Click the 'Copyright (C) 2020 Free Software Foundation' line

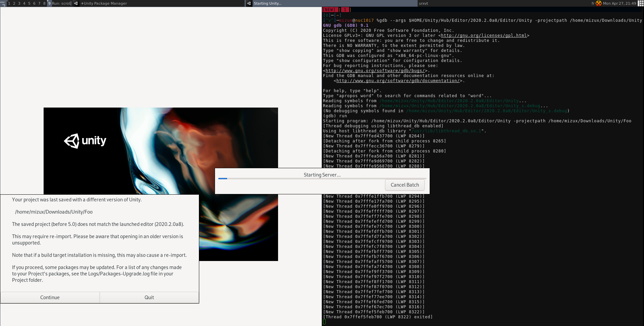[x=388, y=30]
